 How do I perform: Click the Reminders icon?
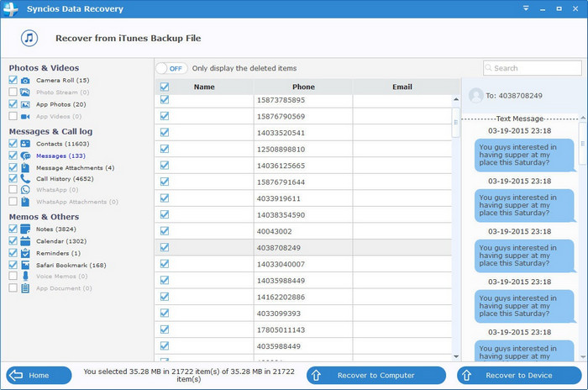click(x=25, y=253)
